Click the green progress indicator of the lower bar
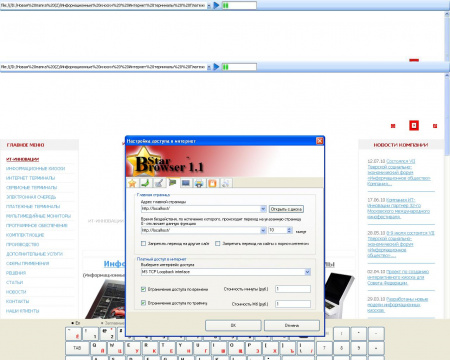Screen dimensions: 450x360 tap(239, 67)
